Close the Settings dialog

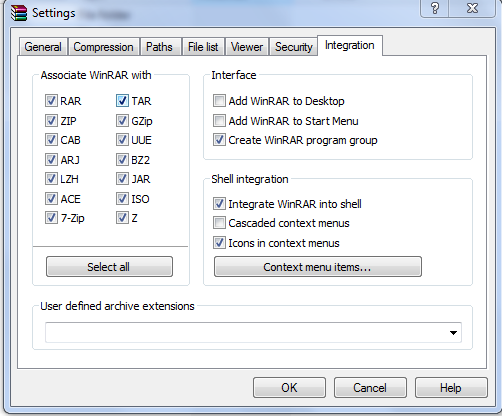pyautogui.click(x=472, y=8)
